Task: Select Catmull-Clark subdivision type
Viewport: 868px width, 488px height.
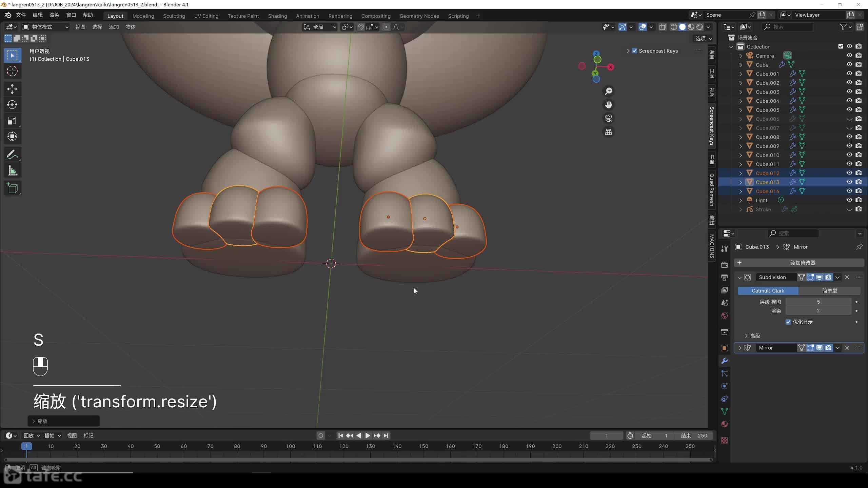Action: pos(768,291)
